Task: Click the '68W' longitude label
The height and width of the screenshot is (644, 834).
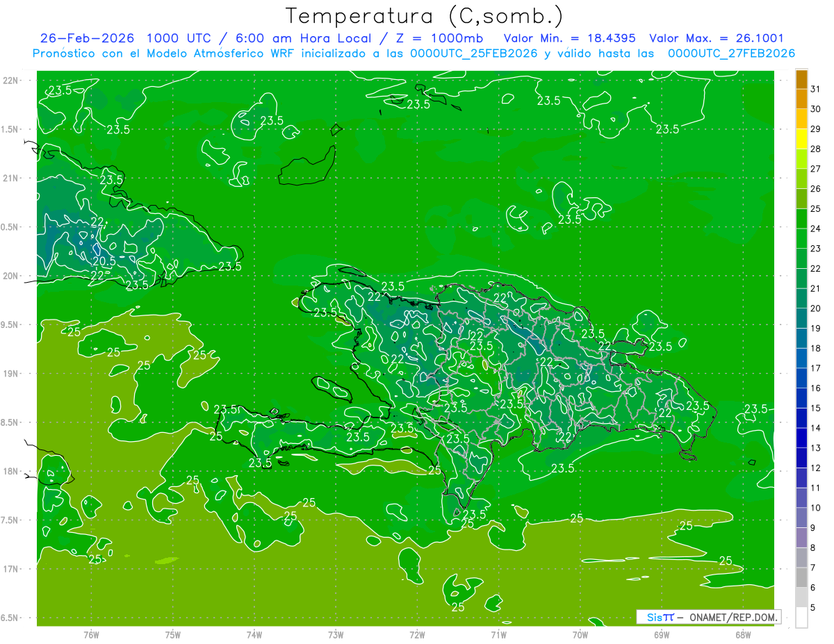Action: click(x=743, y=635)
